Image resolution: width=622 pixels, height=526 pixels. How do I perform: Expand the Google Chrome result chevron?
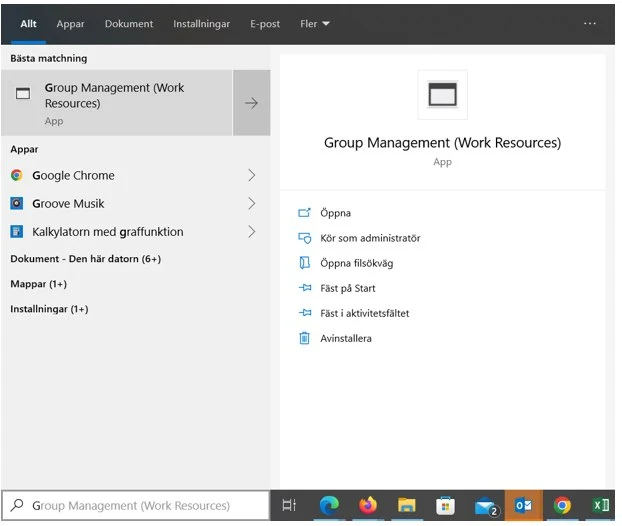coord(251,175)
